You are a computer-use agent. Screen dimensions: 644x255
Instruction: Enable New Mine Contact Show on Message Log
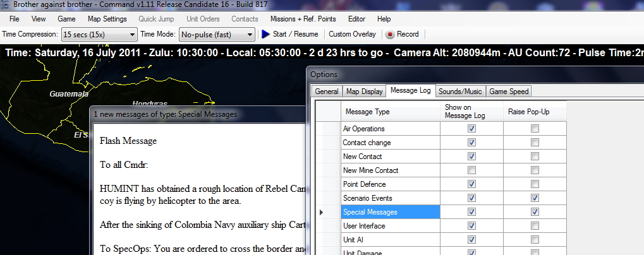coord(471,170)
